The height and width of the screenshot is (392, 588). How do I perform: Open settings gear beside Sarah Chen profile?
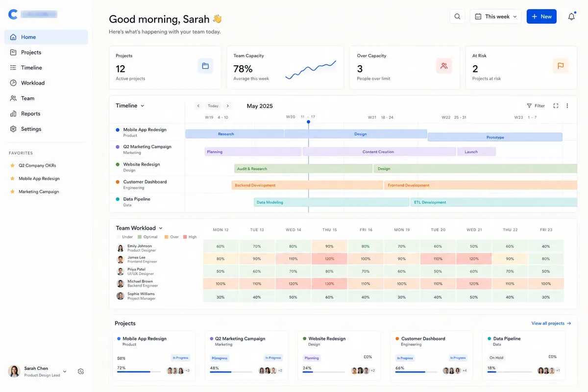click(x=81, y=371)
